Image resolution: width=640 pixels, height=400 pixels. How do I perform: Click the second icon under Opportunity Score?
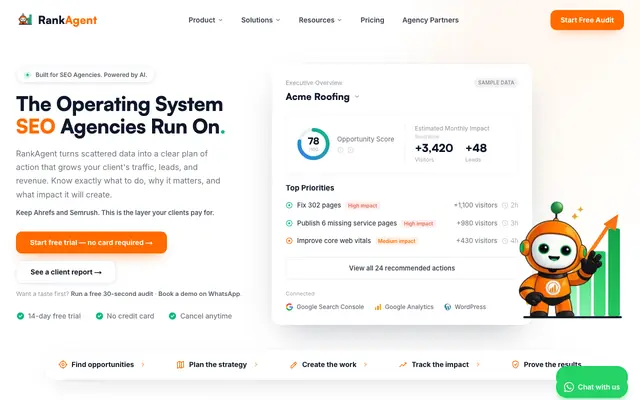[x=351, y=150]
